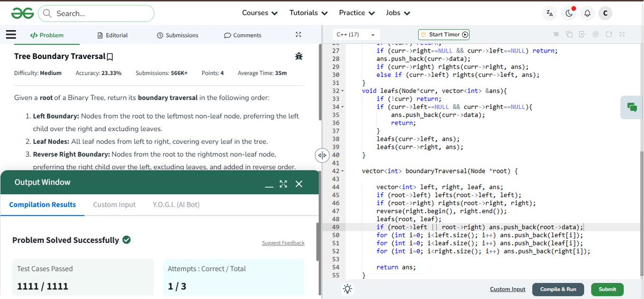The height and width of the screenshot is (299, 644).
Task: Select the Compilation Results tab
Action: pos(42,205)
